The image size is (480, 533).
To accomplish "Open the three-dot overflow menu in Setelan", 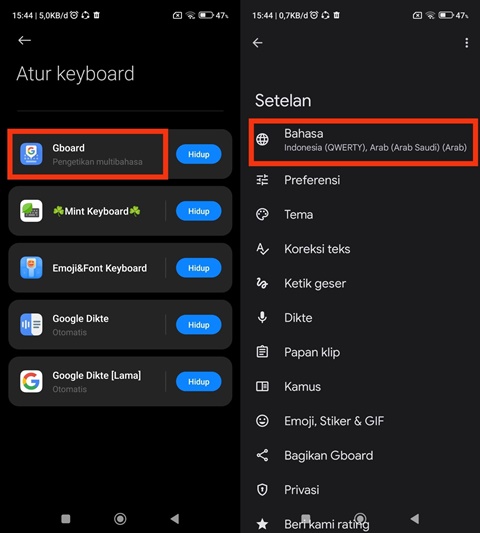I will (467, 43).
